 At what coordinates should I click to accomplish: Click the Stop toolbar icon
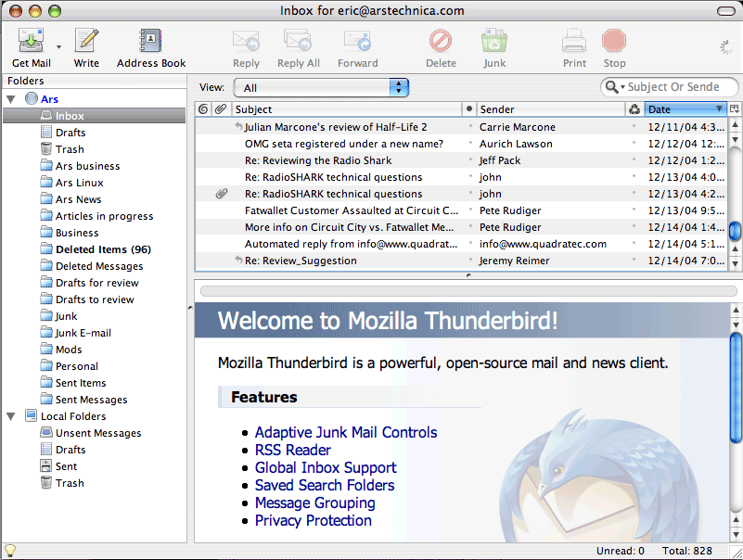(x=614, y=41)
